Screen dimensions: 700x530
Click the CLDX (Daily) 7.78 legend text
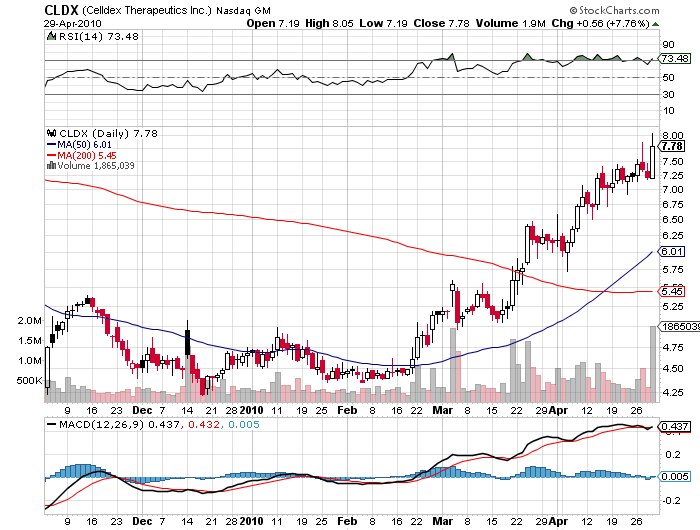click(x=108, y=134)
